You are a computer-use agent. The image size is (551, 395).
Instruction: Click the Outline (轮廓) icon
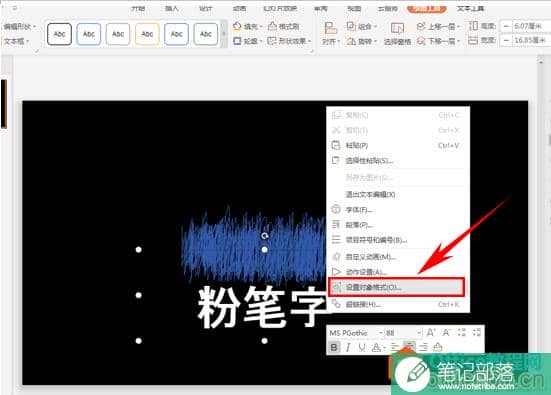(x=237, y=41)
